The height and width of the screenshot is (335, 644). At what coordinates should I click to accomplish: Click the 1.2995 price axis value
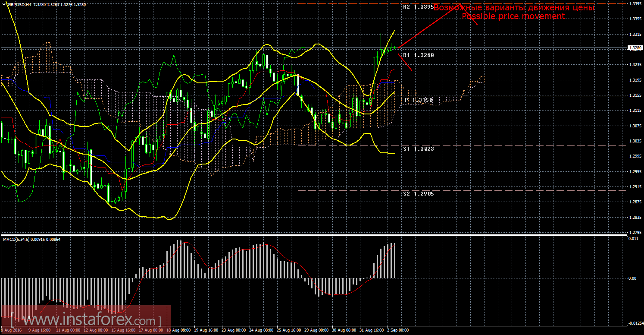point(635,156)
